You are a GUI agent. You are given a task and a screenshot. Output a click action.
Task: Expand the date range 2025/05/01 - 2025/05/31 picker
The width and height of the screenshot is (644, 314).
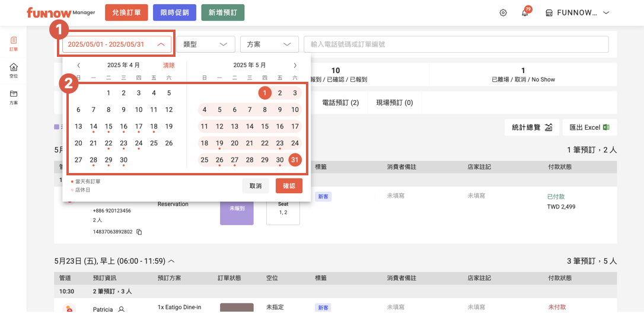pyautogui.click(x=116, y=44)
